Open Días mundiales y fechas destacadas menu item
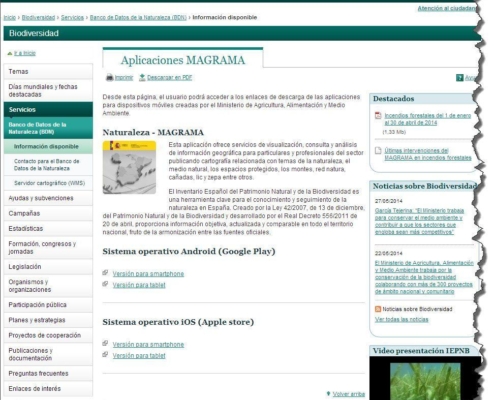 [x=48, y=90]
